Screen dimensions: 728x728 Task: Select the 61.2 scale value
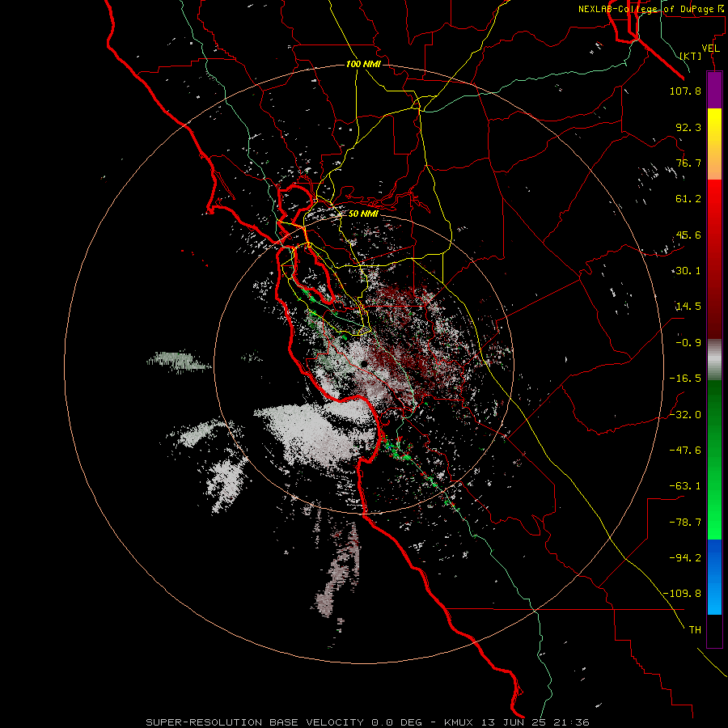pyautogui.click(x=688, y=199)
